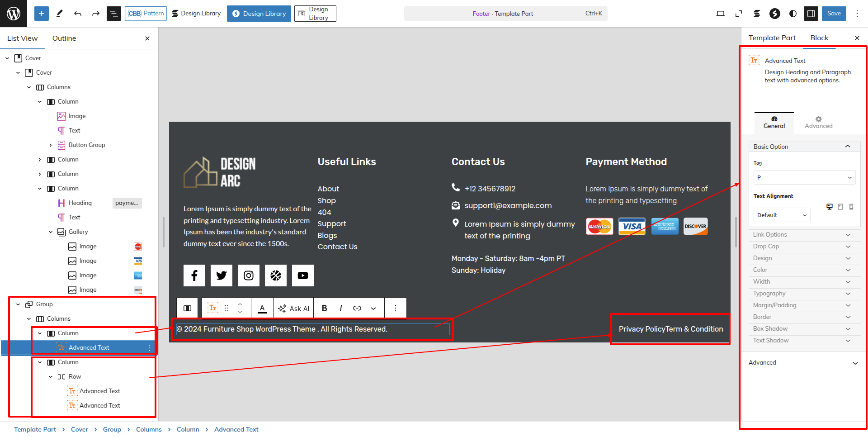The height and width of the screenshot is (437, 868).
Task: Click the block inserter plus button
Action: 41,14
